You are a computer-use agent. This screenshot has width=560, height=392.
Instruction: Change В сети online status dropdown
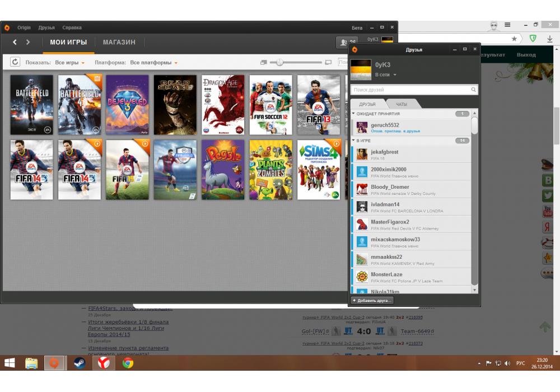[386, 74]
